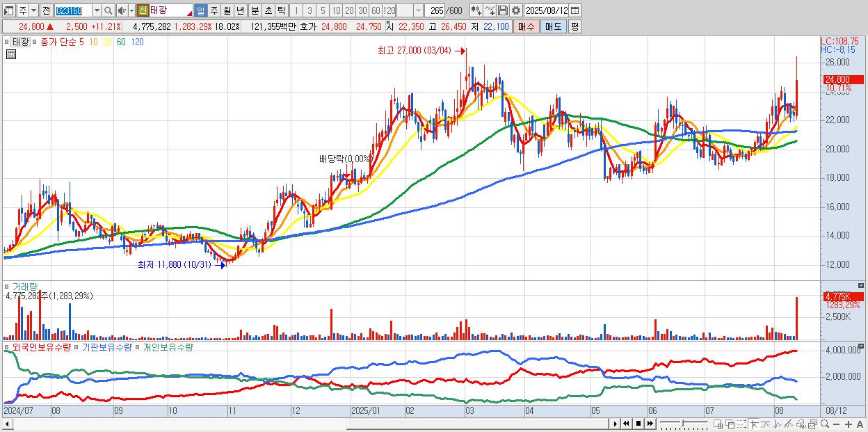Click the trend-line drawing icon

point(789,424)
